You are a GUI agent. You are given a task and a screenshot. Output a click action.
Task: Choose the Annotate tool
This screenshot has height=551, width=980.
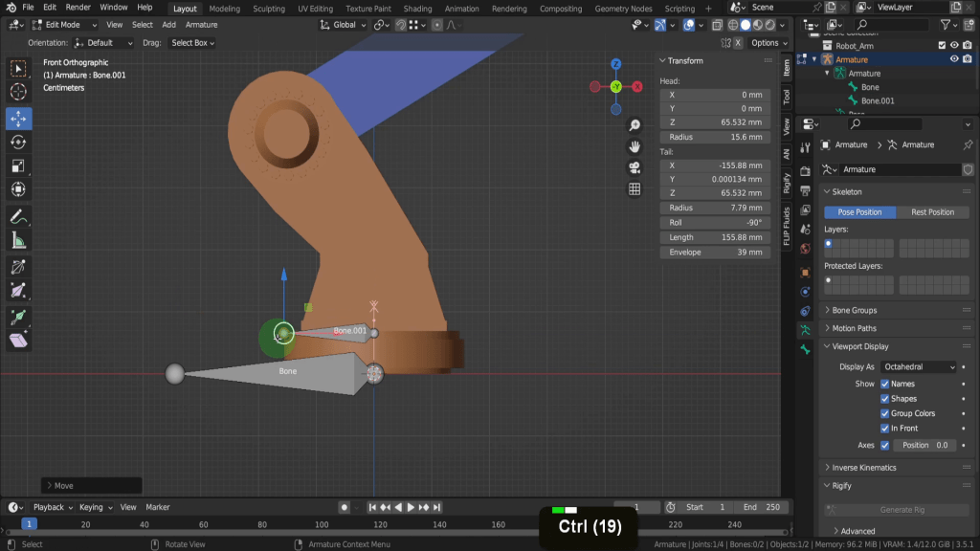(x=18, y=216)
